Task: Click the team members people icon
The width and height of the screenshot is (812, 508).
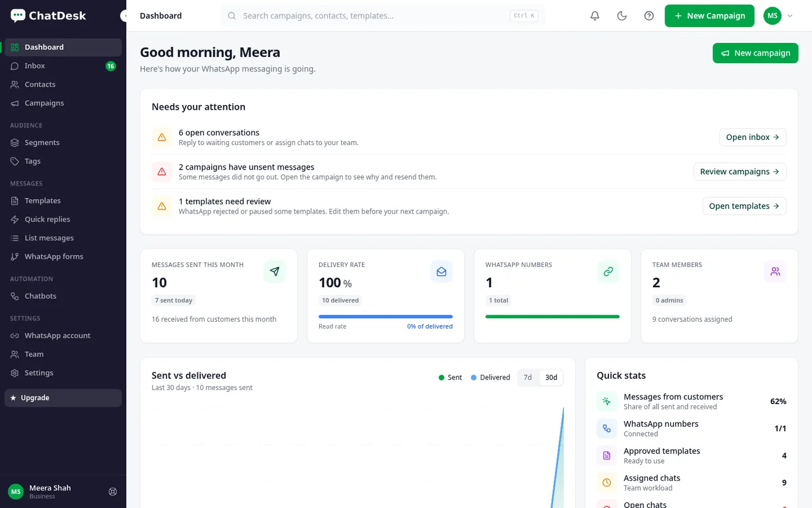Action: pyautogui.click(x=775, y=271)
